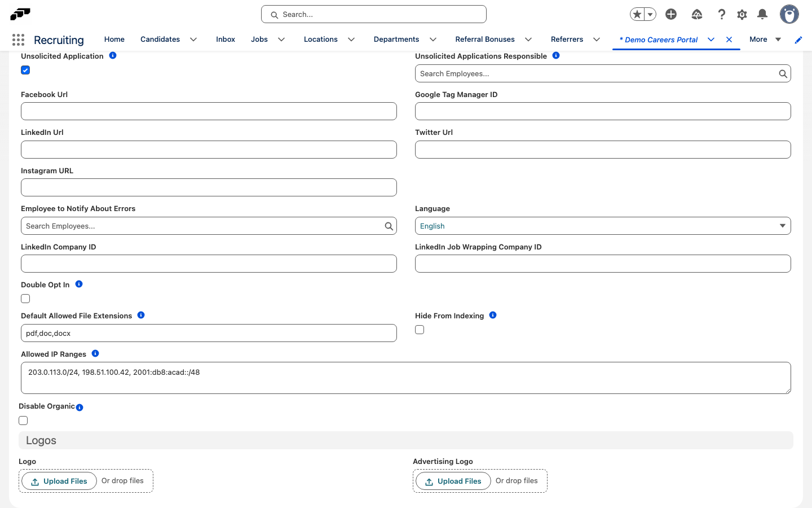The width and height of the screenshot is (812, 508).
Task: Close the Demo Careers Portal tab
Action: [729, 40]
